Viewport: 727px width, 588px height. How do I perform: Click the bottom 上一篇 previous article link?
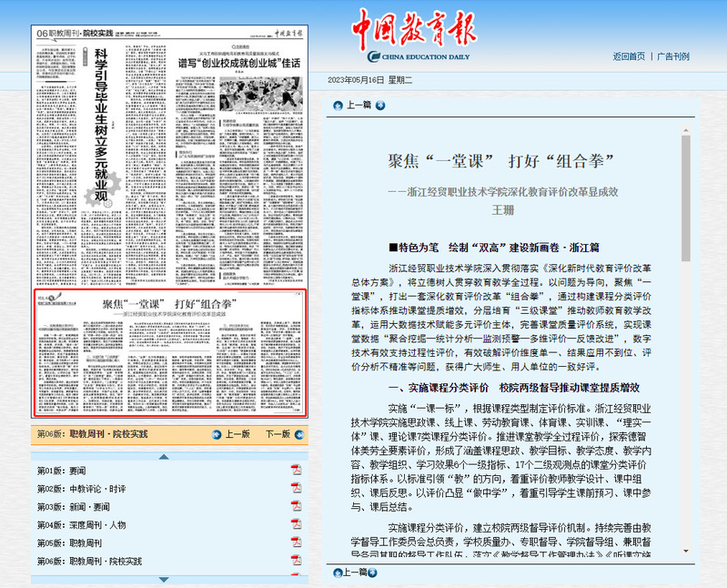tap(358, 573)
